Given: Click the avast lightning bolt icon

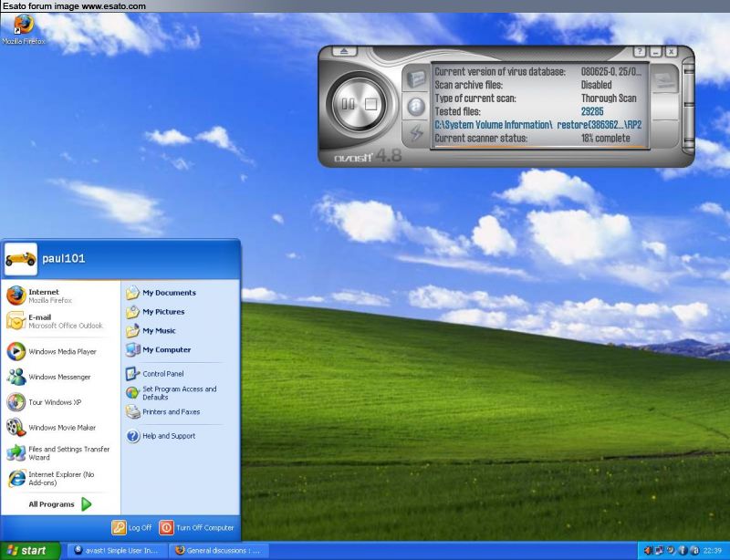Looking at the screenshot, I should click(416, 132).
